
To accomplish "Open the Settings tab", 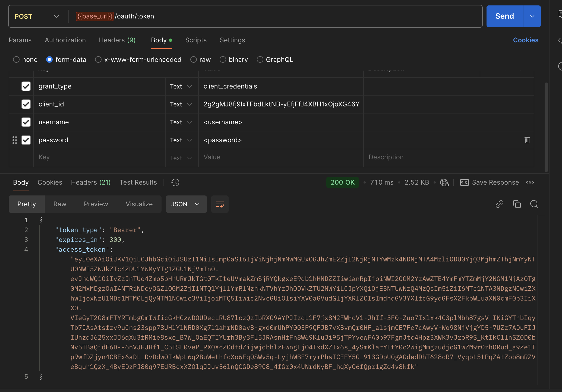I will click(232, 40).
